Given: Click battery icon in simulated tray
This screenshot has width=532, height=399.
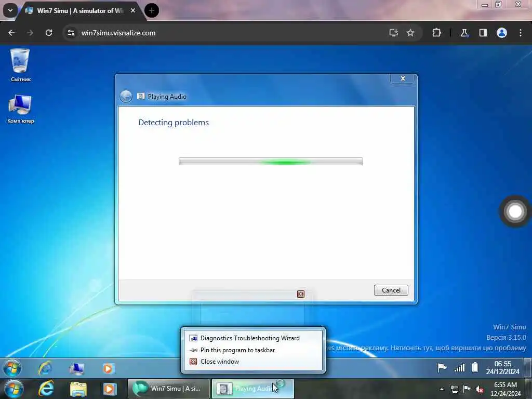Looking at the screenshot, I should pyautogui.click(x=475, y=367).
